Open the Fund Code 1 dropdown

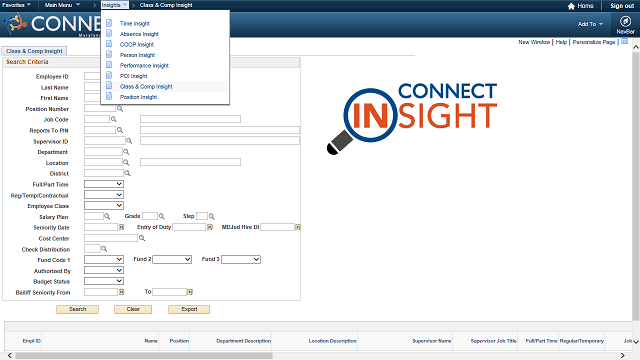104,260
